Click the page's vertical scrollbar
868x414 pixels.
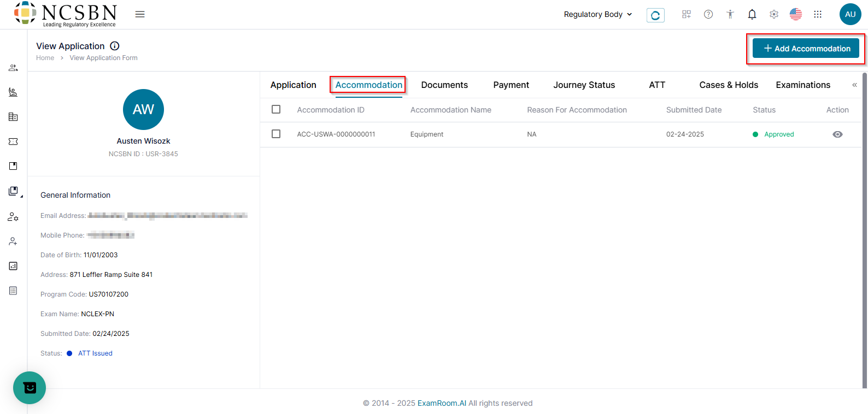pos(865,229)
